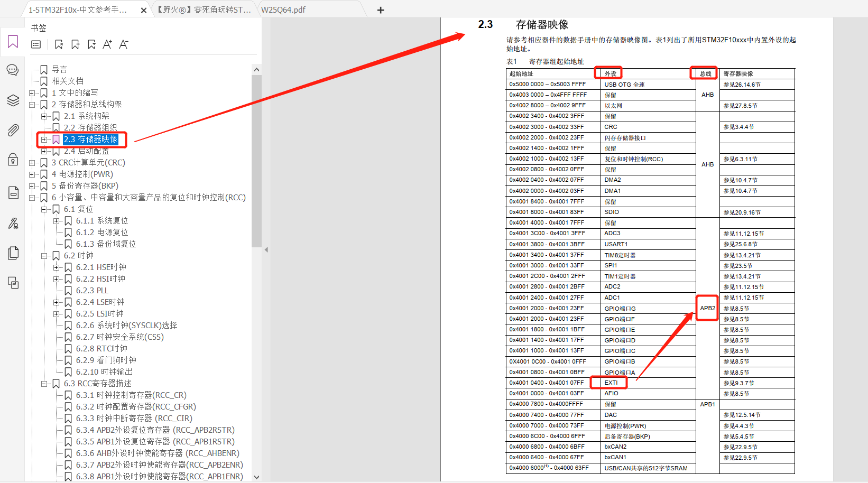
Task: Go to '6.2.7 时钟安全系统(CSS)' bookmark
Action: click(x=120, y=337)
